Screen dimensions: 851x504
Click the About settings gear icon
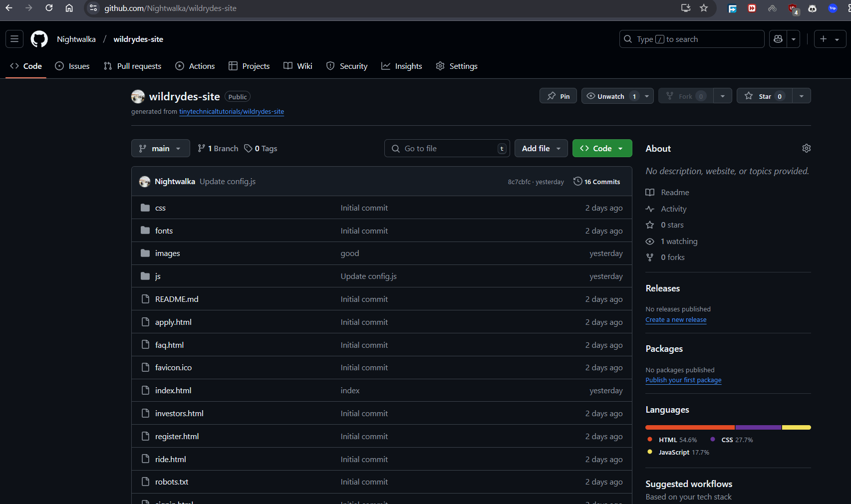pyautogui.click(x=806, y=148)
